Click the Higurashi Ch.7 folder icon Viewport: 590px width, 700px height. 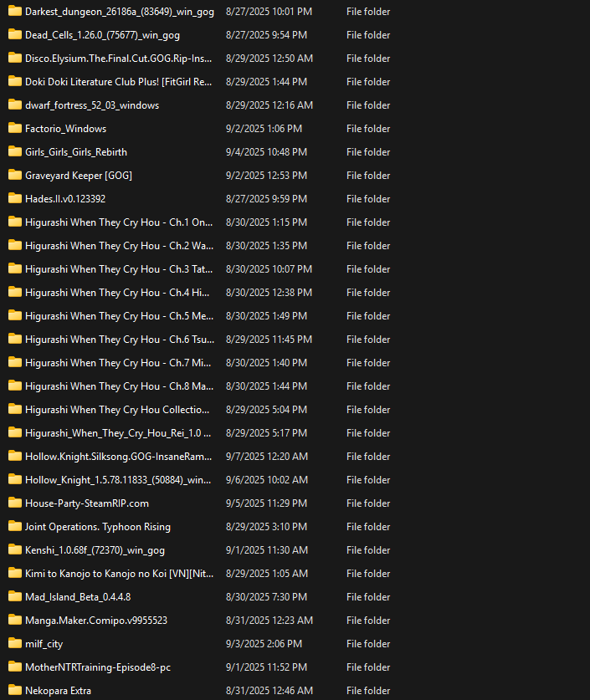pos(15,362)
